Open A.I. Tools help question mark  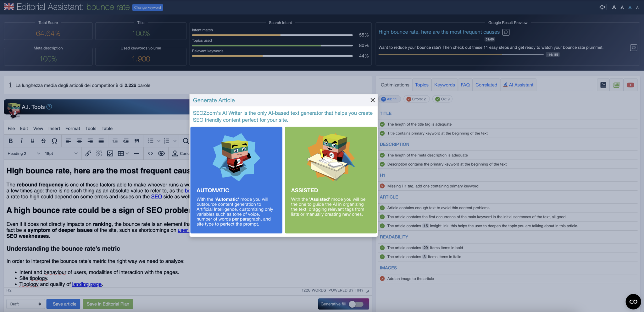point(49,107)
